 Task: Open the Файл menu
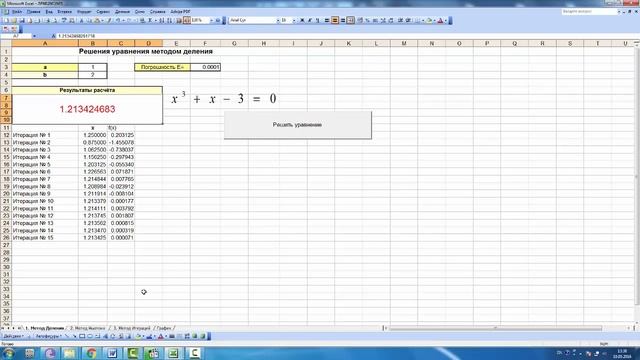(x=17, y=11)
